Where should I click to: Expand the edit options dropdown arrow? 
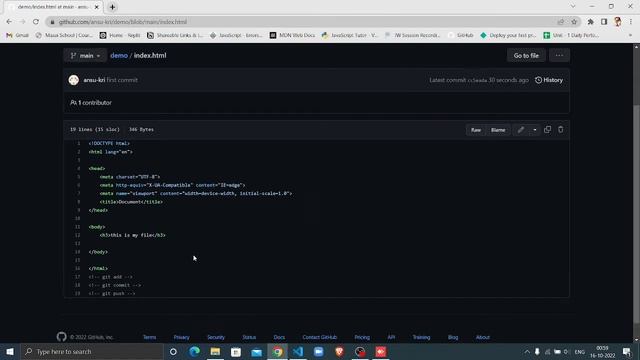535,130
